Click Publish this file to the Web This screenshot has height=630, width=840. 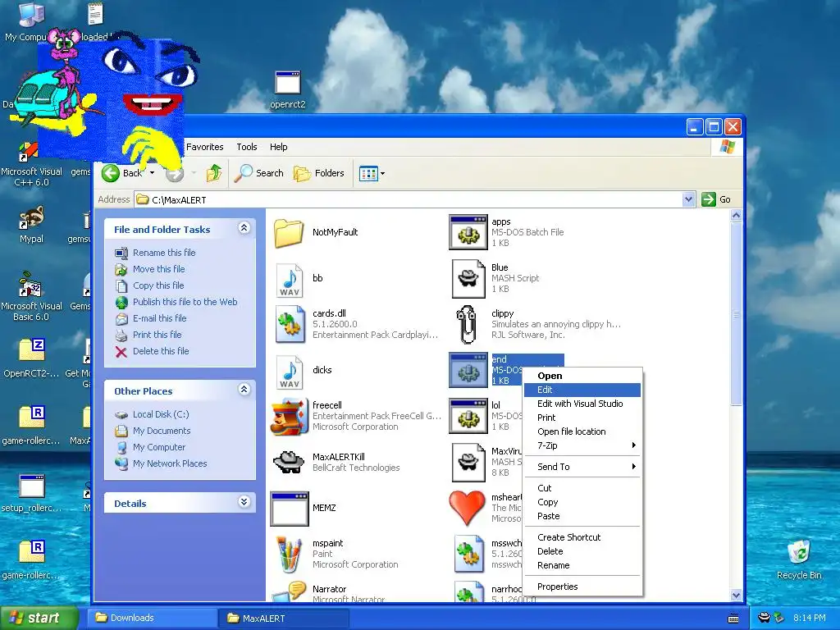click(x=185, y=302)
